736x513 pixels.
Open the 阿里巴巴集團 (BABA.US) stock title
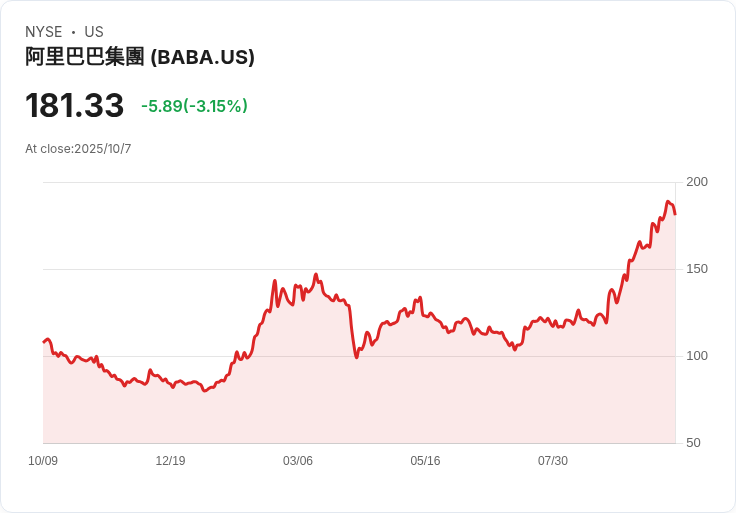(140, 57)
